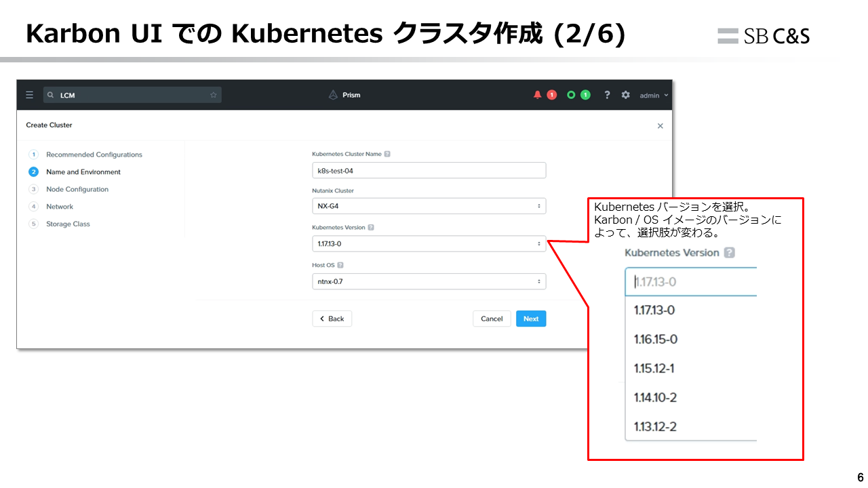Click the Create Cluster title text
Screen dimensions: 868x488
click(x=49, y=125)
